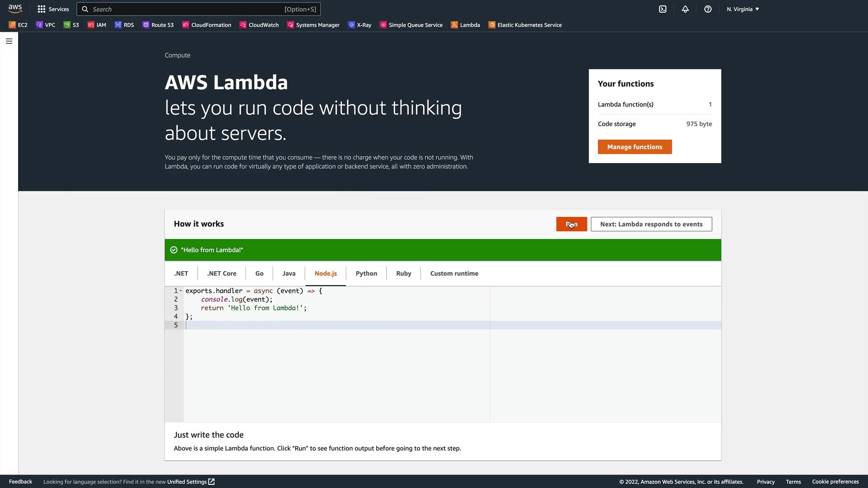Open the Services grid menu
This screenshot has width=868, height=488.
pos(53,9)
